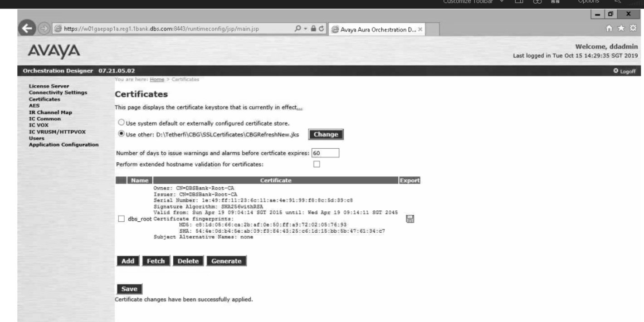Enable extended hostname validation checkbox
Image resolution: width=644 pixels, height=322 pixels.
coord(317,164)
